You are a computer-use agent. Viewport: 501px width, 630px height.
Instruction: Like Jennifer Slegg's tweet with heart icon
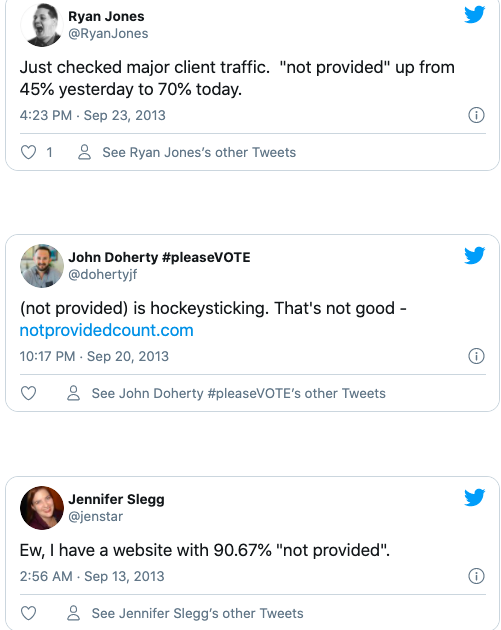tap(29, 613)
